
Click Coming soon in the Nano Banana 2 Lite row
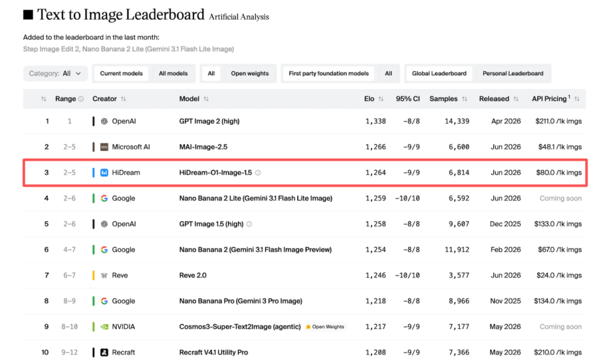(561, 199)
